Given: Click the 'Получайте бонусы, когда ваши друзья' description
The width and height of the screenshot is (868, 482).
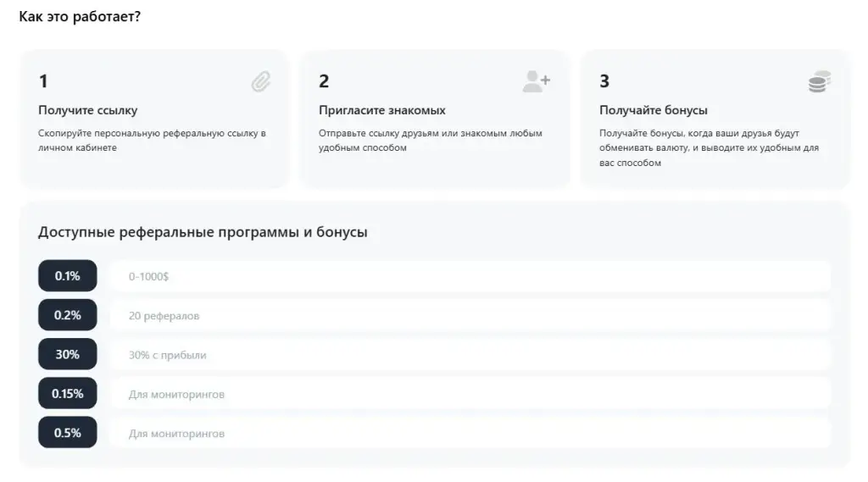Looking at the screenshot, I should point(709,147).
